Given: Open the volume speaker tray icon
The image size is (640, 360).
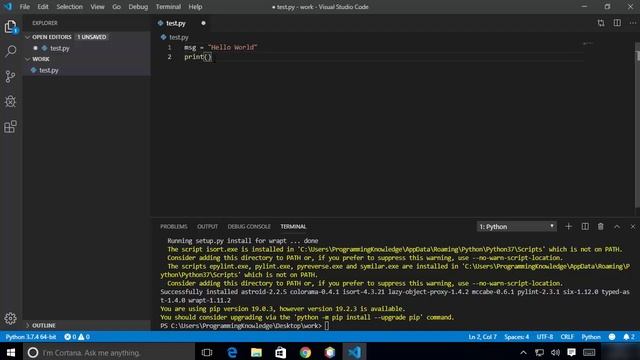Looking at the screenshot, I should click(x=555, y=353).
